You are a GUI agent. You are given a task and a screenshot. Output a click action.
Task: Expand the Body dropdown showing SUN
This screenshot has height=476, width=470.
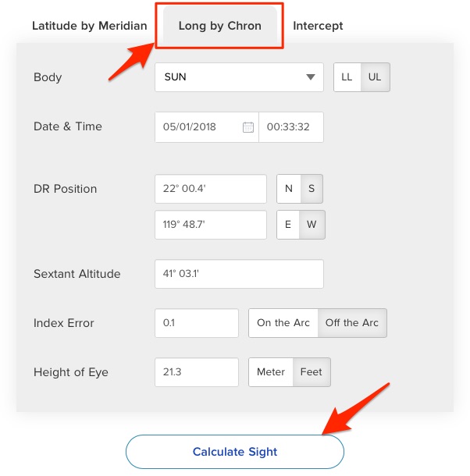click(x=239, y=77)
